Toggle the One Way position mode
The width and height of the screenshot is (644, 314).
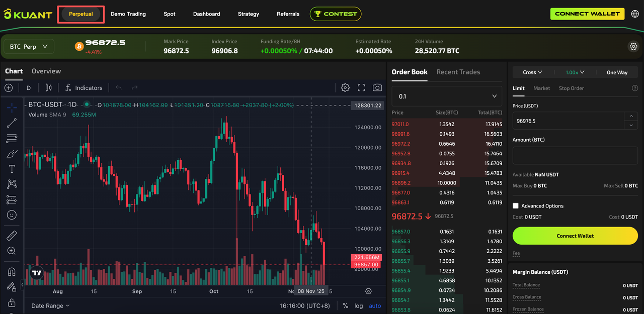click(617, 72)
